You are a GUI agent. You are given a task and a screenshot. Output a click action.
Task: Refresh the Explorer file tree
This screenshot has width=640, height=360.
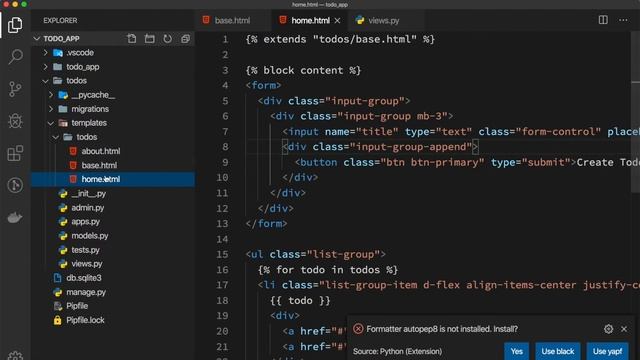(x=167, y=39)
